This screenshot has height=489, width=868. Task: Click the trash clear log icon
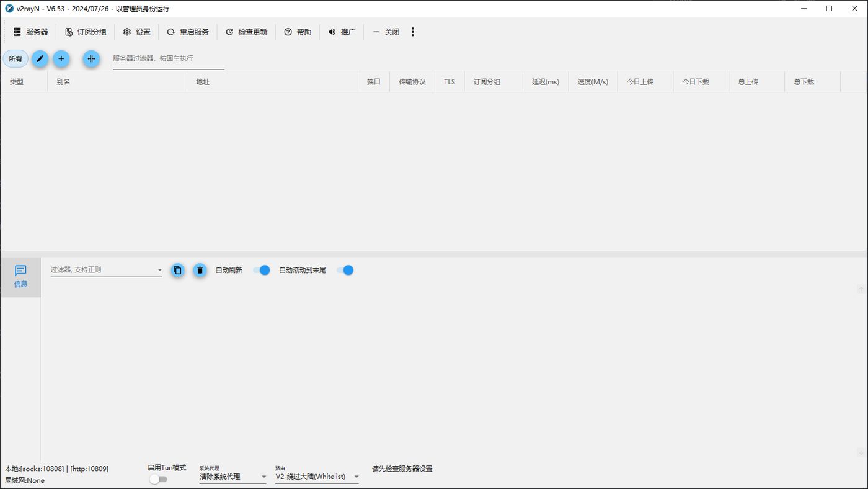tap(200, 270)
